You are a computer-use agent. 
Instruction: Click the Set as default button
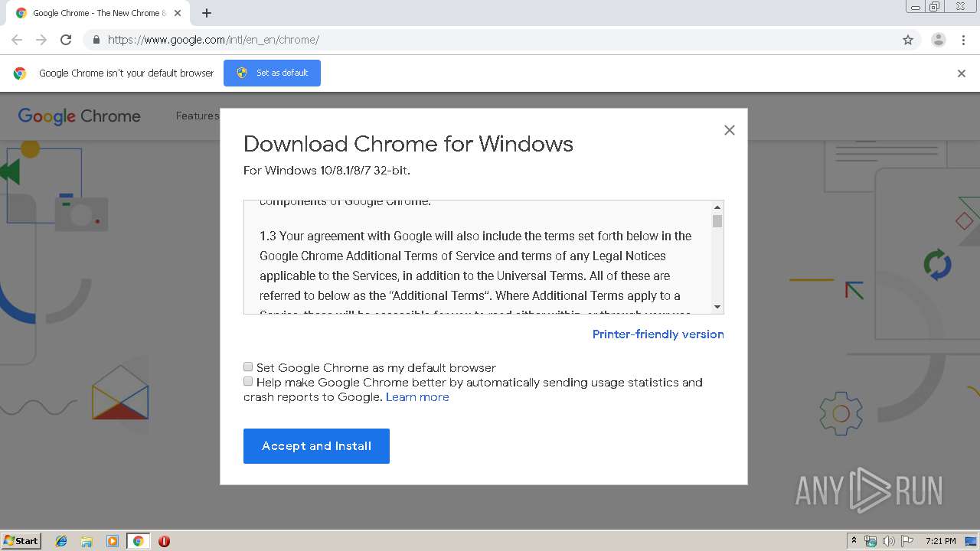pos(272,73)
